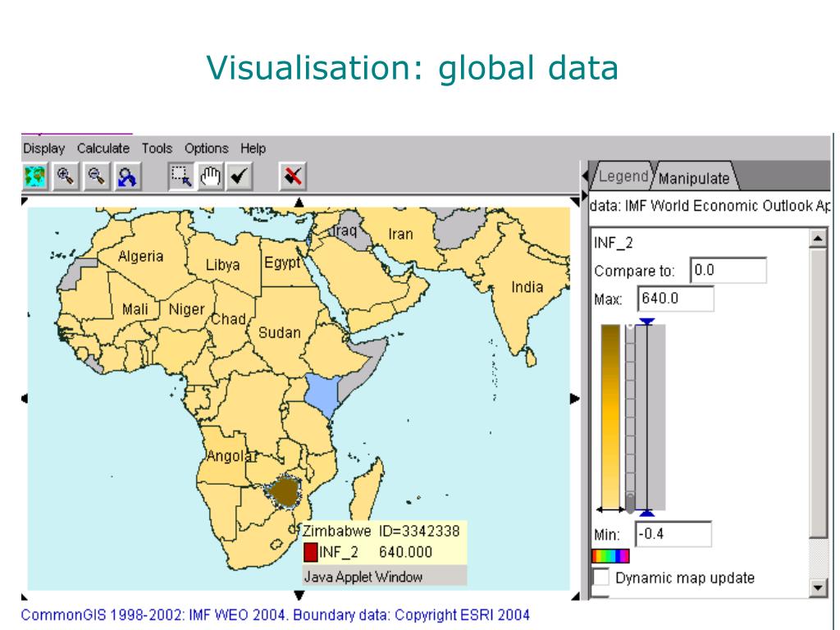Click the Mali label on map

pos(135,309)
